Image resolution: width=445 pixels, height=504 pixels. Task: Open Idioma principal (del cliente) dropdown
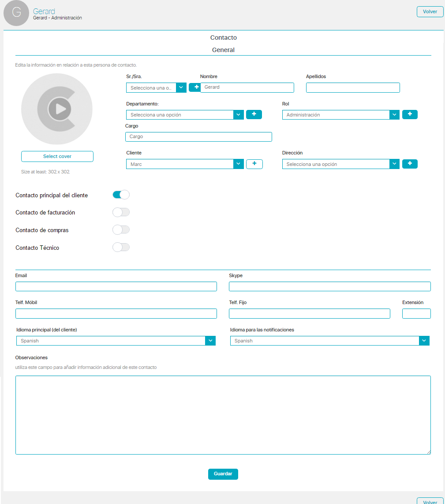pyautogui.click(x=116, y=341)
